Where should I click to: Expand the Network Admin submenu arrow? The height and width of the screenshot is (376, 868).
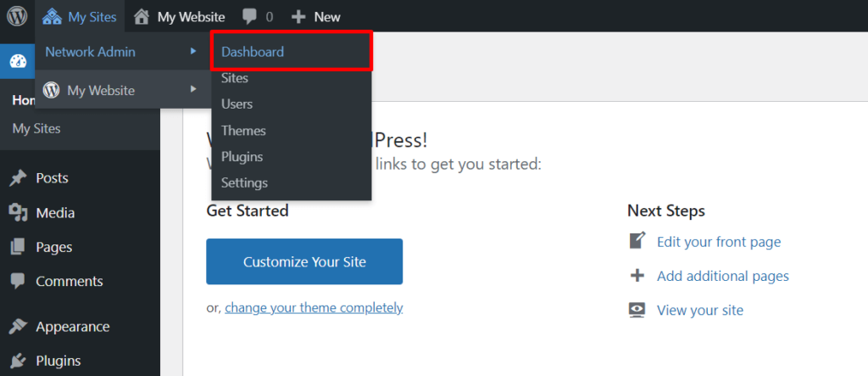click(x=193, y=51)
